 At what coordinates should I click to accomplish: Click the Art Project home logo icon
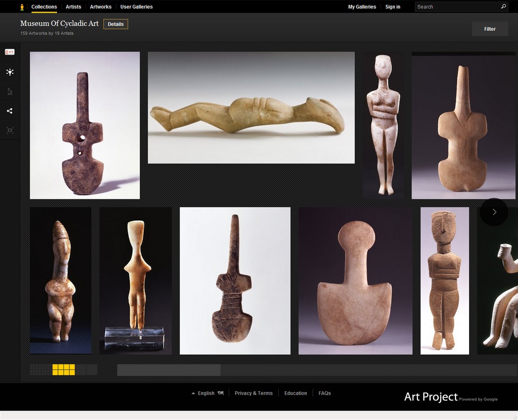[x=22, y=7]
